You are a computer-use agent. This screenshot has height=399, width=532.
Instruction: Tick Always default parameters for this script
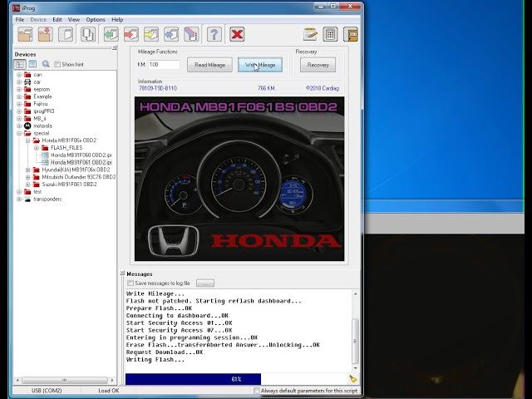(x=257, y=391)
